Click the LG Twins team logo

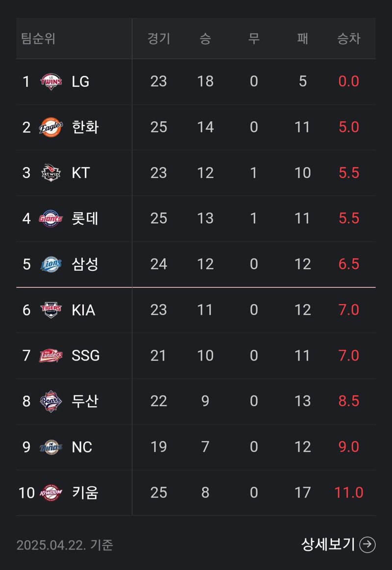[51, 81]
